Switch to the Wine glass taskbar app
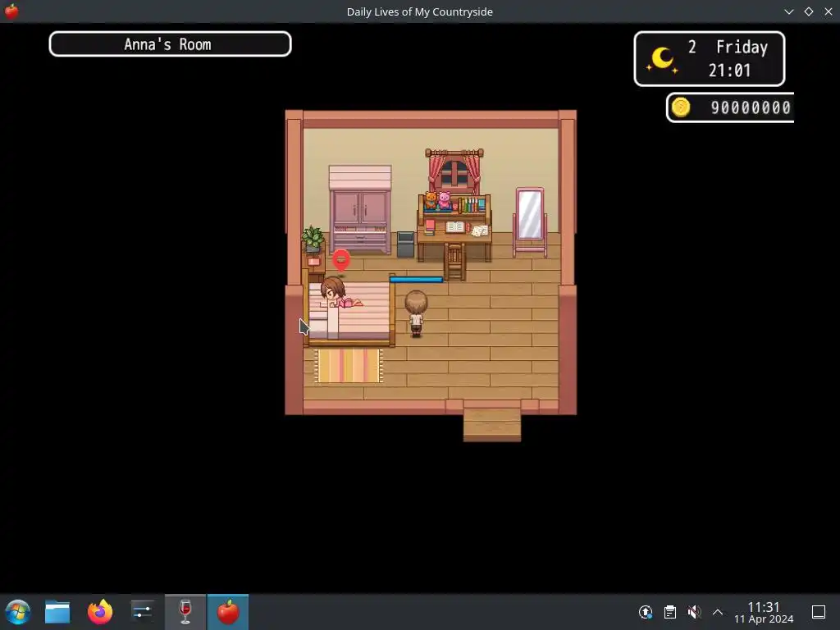840x630 pixels. tap(185, 612)
